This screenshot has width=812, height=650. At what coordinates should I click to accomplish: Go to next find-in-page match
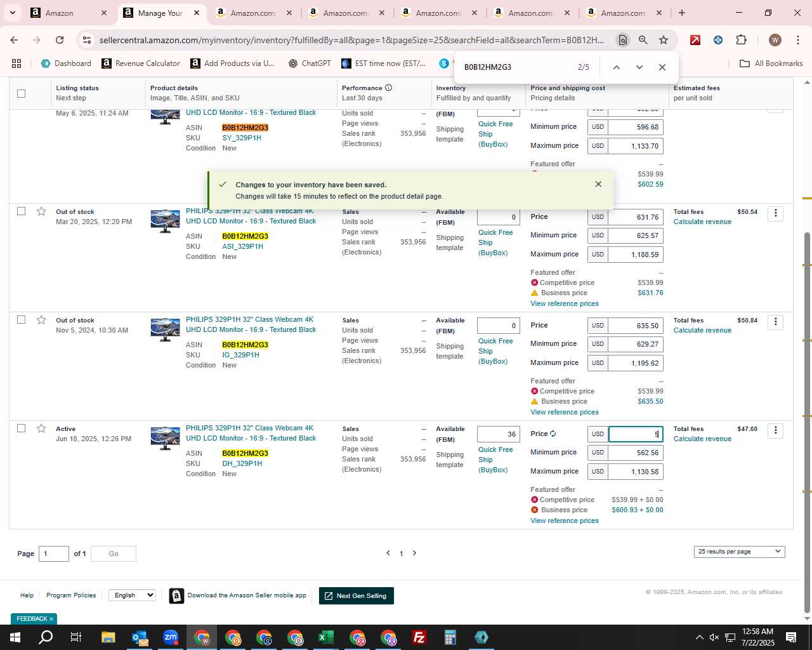pos(639,67)
